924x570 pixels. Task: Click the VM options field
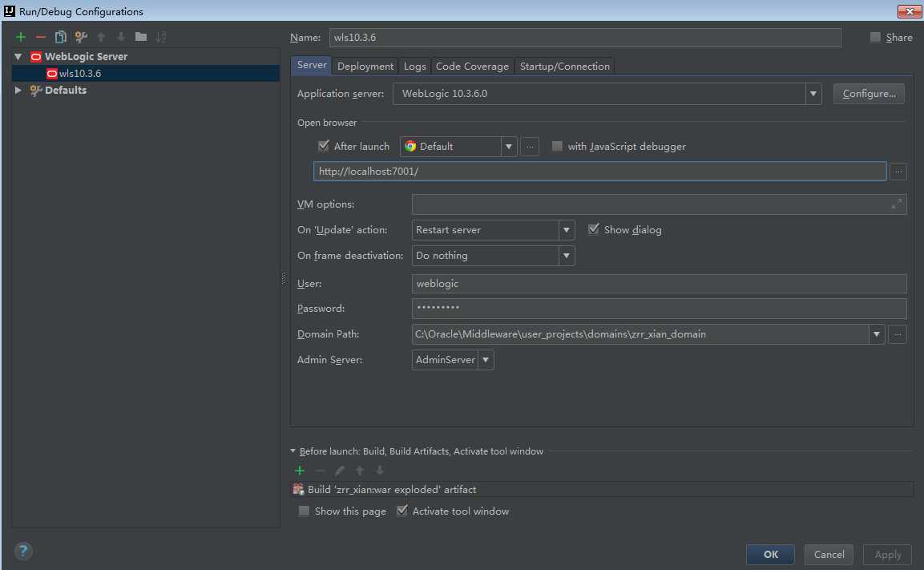tap(659, 204)
